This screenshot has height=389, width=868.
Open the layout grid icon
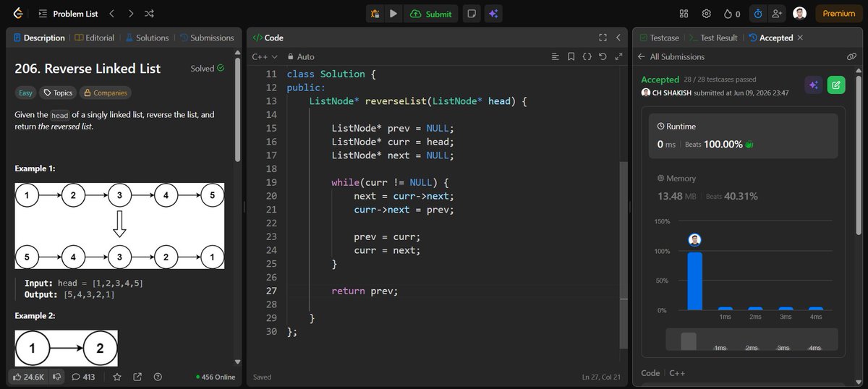684,14
